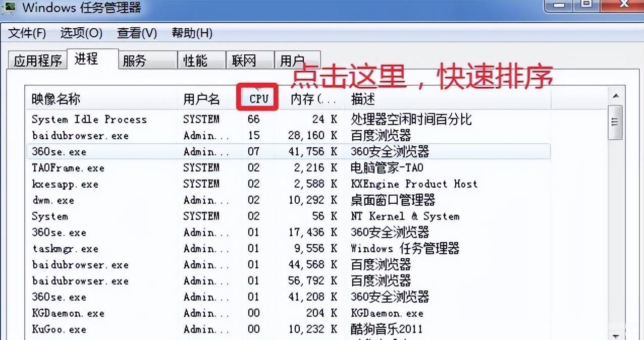Image resolution: width=644 pixels, height=340 pixels.
Task: Select 360se.exe using 41,208 K memory
Action: (288, 297)
